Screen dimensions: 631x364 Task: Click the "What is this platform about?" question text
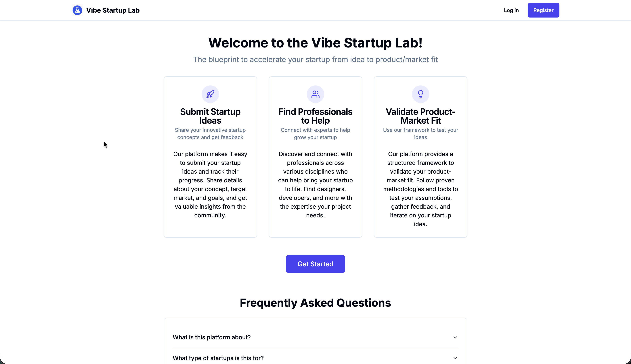click(212, 337)
